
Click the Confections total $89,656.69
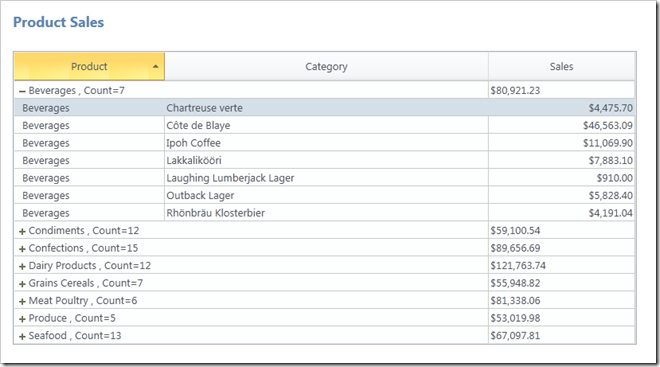click(x=515, y=248)
